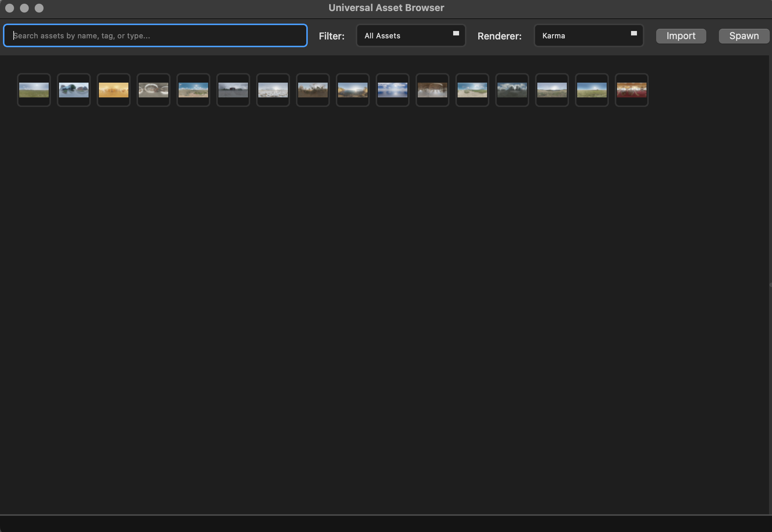Select the snowy field HDRI thumbnail
772x532 pixels.
coord(273,90)
